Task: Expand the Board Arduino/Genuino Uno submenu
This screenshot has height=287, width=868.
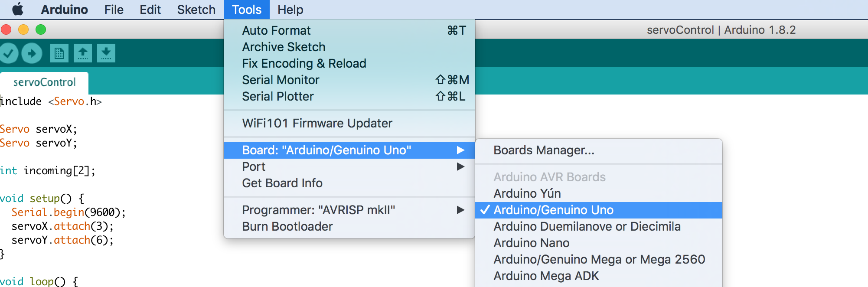Action: point(326,150)
